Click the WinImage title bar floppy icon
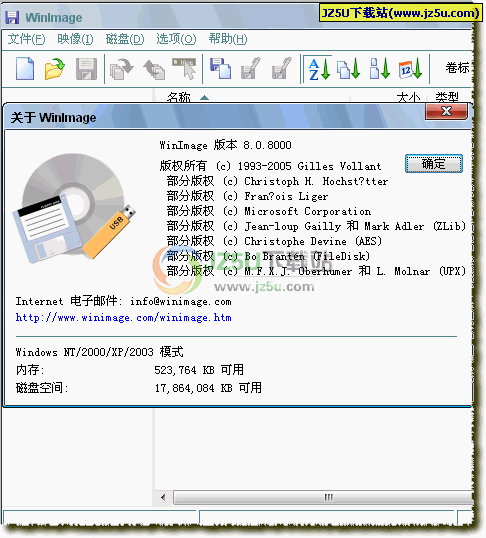486x538 pixels. click(x=12, y=17)
